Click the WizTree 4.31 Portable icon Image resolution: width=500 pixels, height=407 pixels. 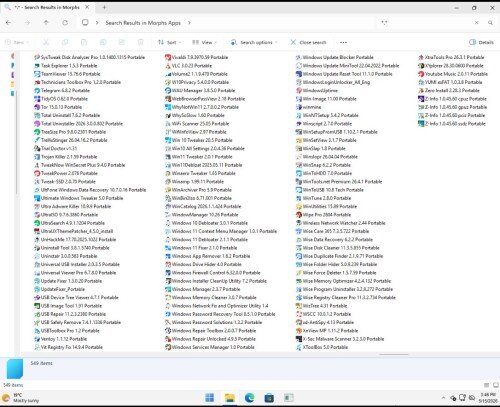click(x=299, y=306)
